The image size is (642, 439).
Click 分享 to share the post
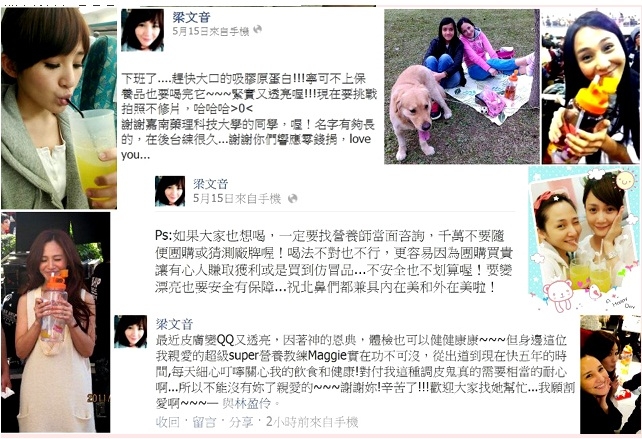click(x=241, y=422)
